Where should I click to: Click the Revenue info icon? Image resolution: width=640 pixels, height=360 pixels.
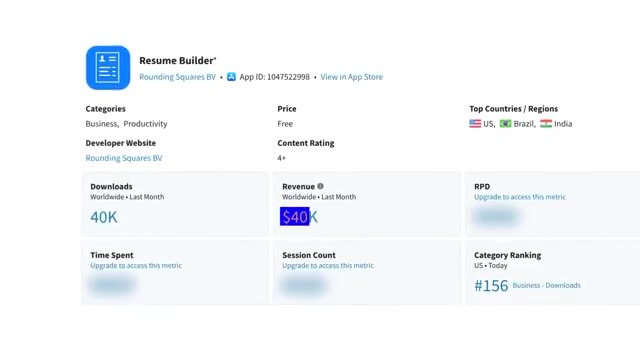pyautogui.click(x=320, y=186)
